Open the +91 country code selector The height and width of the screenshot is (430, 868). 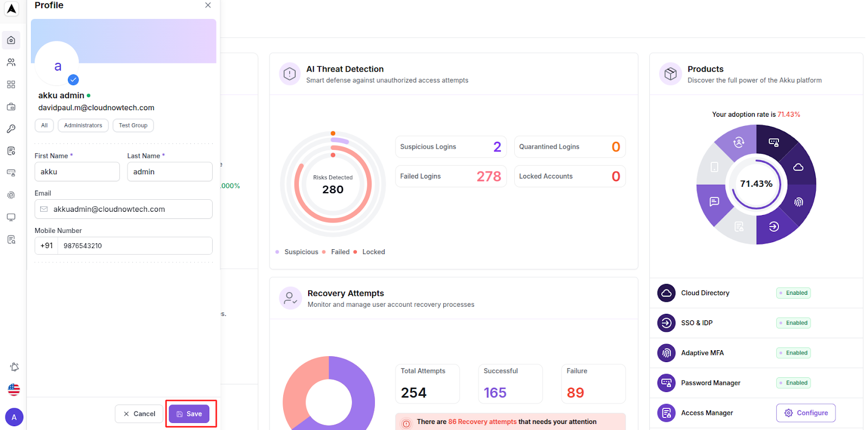(x=47, y=245)
